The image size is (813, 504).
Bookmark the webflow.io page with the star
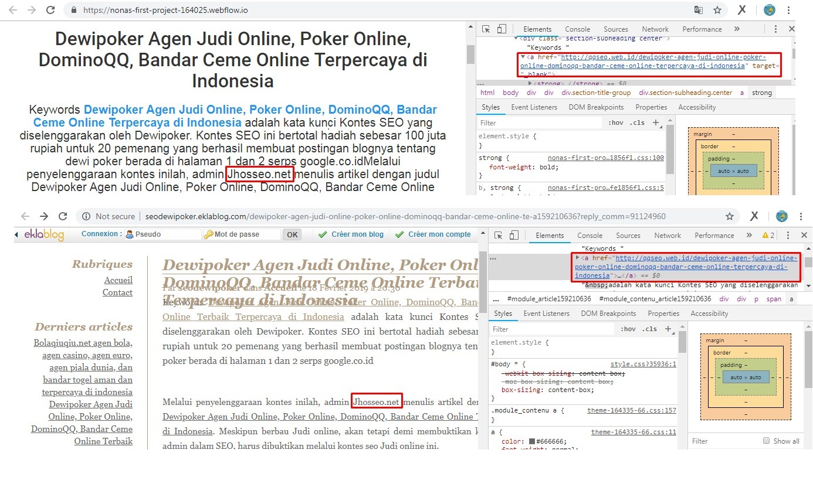point(717,10)
